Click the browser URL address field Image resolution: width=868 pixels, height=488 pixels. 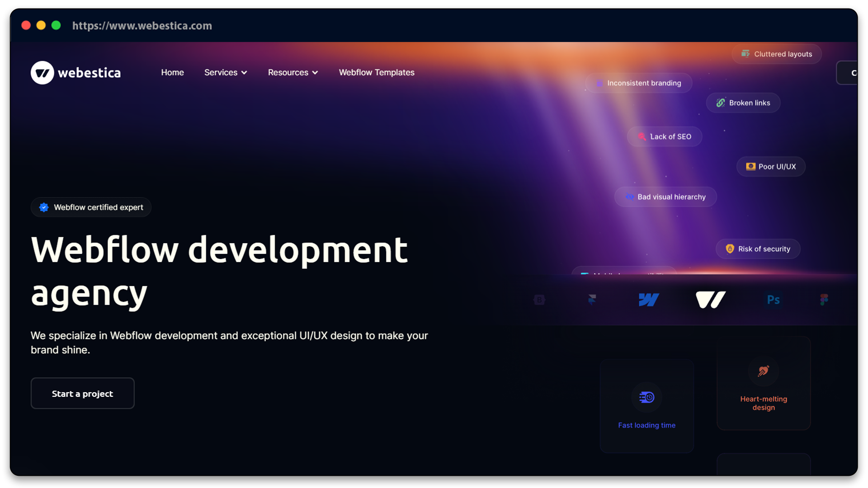[142, 26]
